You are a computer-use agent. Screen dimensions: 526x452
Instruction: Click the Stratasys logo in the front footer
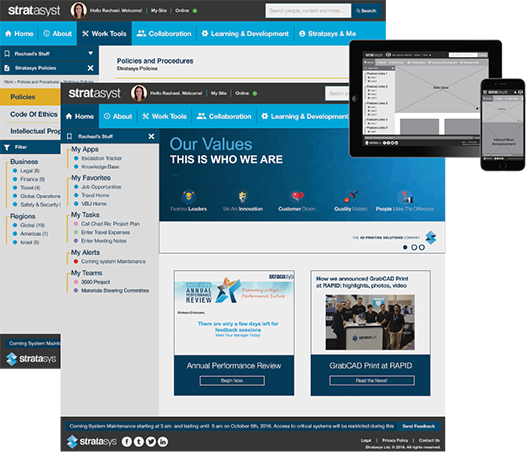coord(92,442)
